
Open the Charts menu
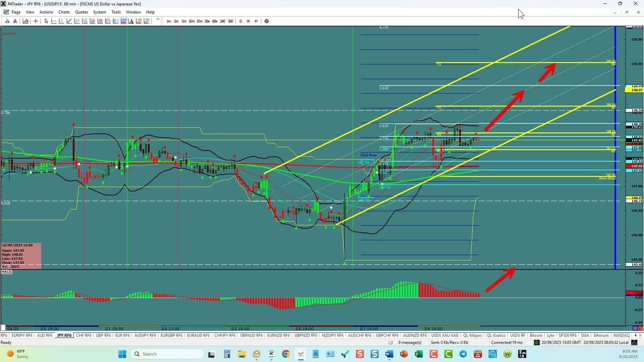[64, 12]
